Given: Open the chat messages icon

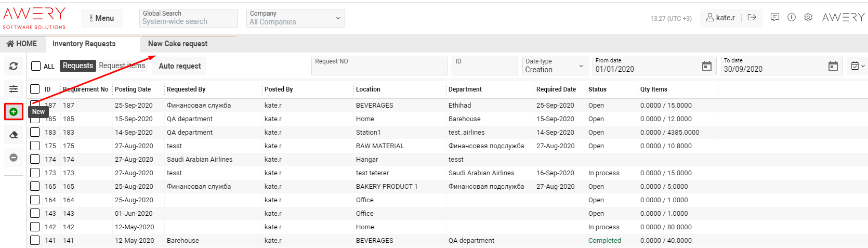Looking at the screenshot, I should (x=774, y=17).
